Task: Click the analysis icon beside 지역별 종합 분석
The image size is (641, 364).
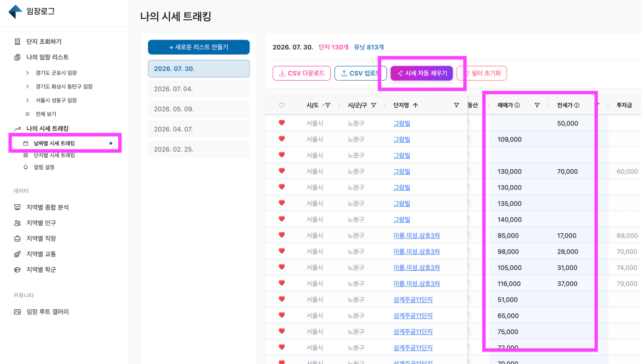Action: 17,207
